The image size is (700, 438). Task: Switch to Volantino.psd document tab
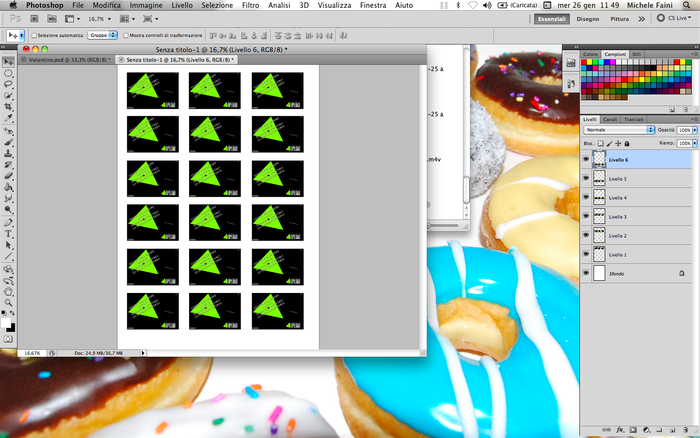(67, 60)
